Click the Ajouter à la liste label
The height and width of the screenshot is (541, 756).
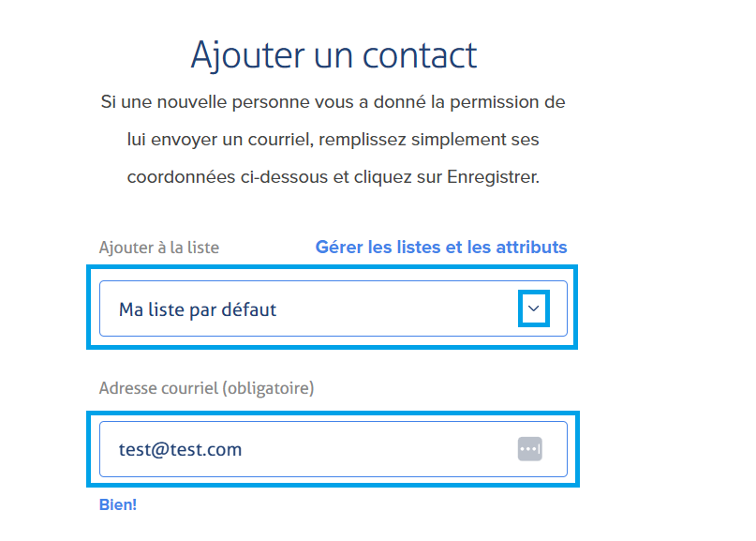click(x=159, y=248)
